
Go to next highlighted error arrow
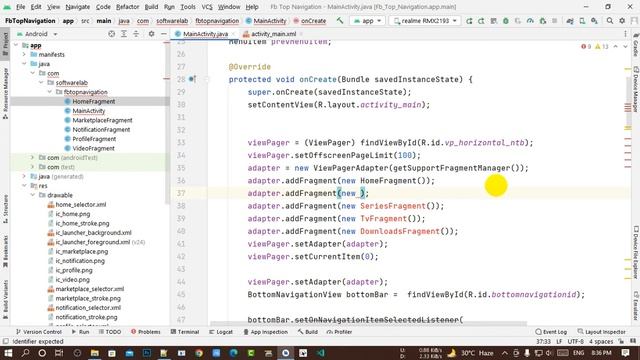tap(625, 47)
